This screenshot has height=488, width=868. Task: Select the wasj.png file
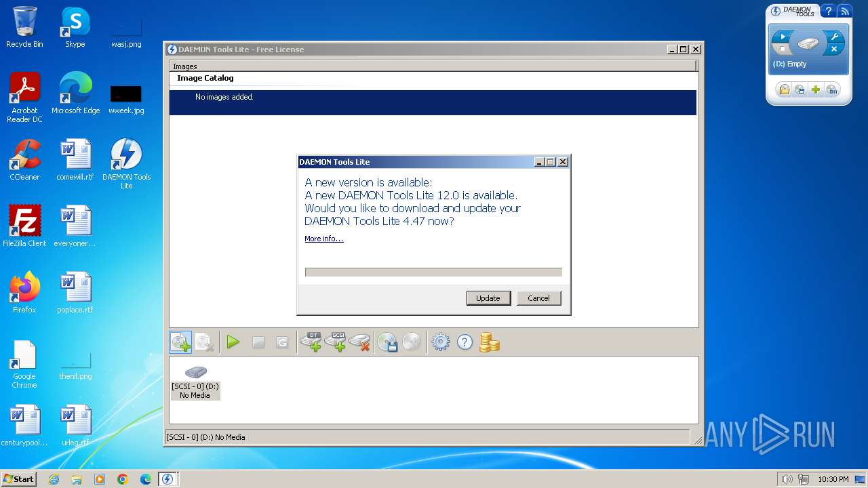[126, 32]
